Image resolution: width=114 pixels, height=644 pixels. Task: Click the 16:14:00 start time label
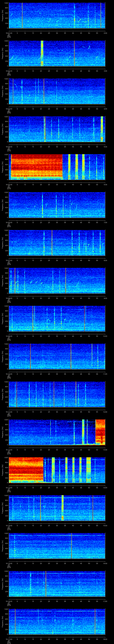point(9,525)
